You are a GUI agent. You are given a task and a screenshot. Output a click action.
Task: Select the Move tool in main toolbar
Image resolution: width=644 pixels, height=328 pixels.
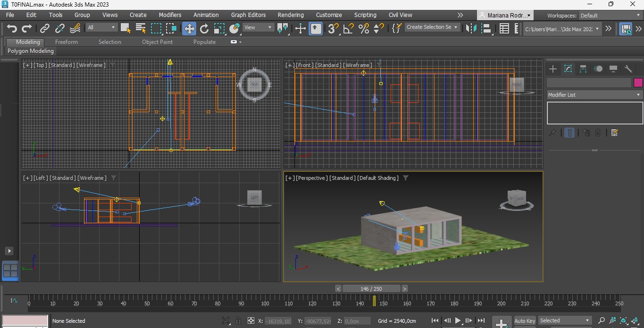click(189, 29)
